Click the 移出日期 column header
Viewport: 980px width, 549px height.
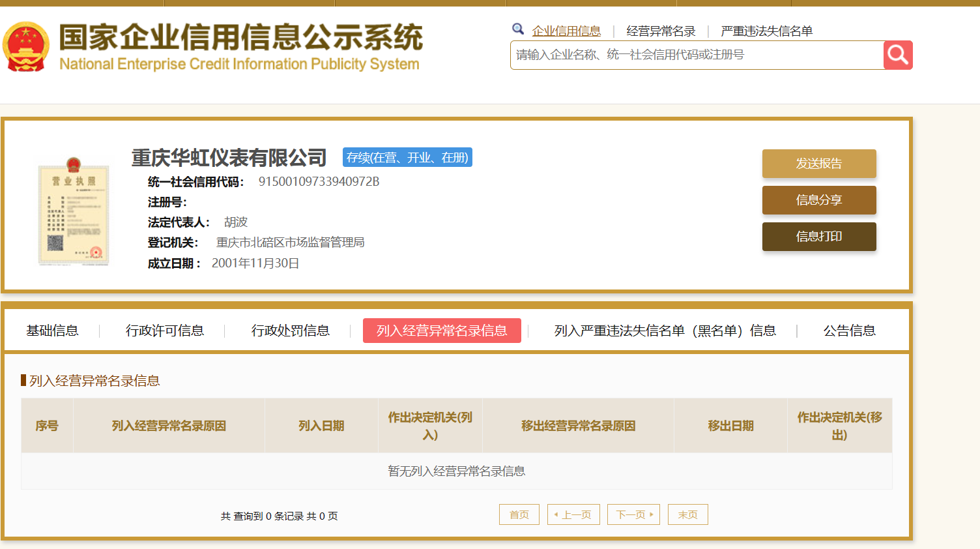pos(730,426)
